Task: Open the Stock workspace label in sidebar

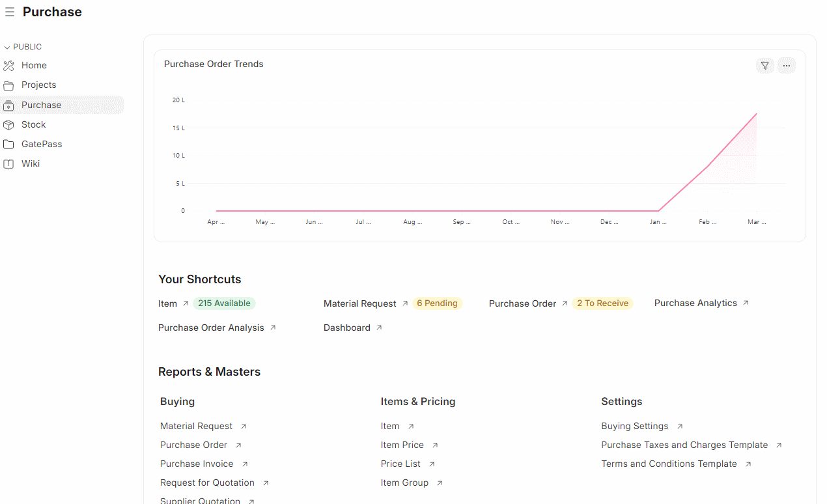Action: (33, 124)
